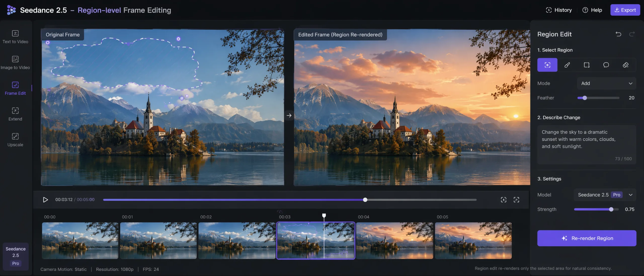This screenshot has width=644, height=276.
Task: Click the playback progress bar handle
Action: tap(365, 200)
